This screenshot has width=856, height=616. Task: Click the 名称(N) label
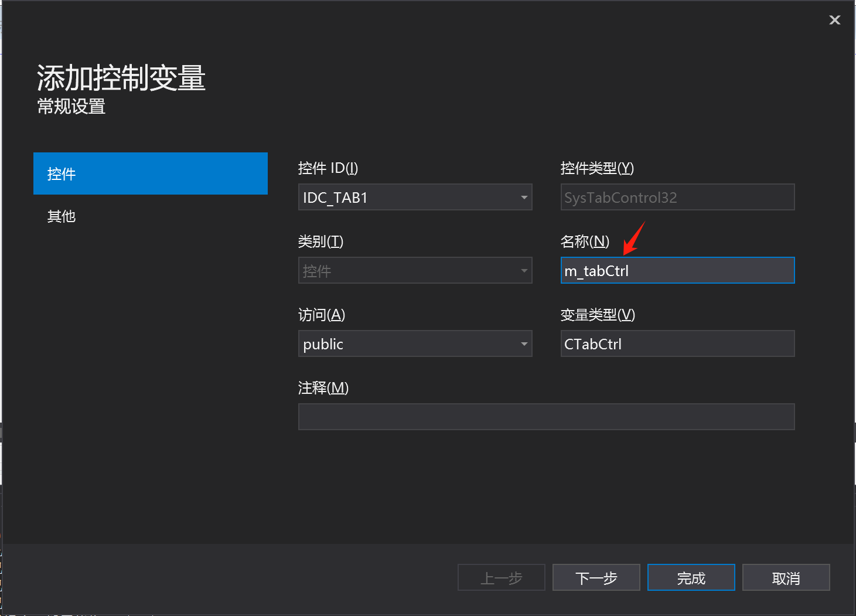click(585, 241)
